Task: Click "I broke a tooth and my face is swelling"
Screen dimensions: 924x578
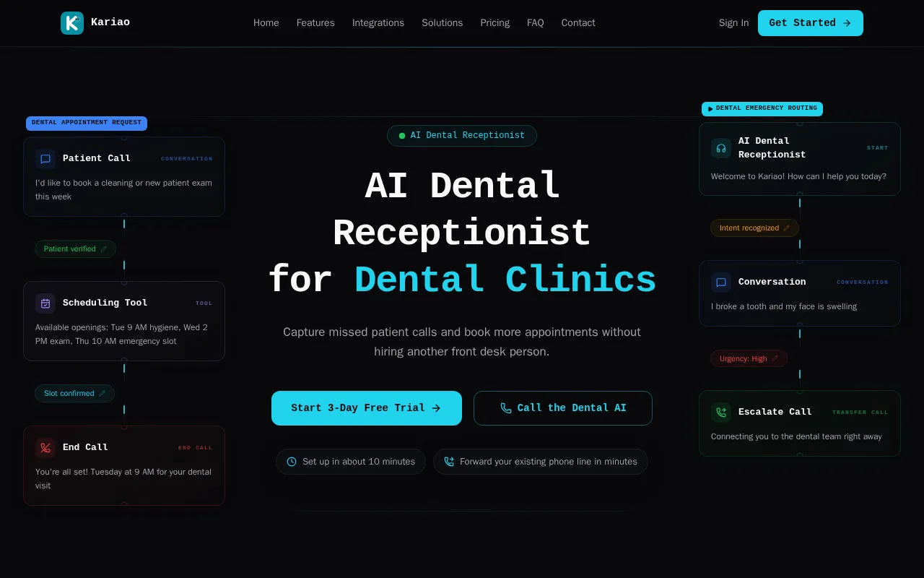Action: click(x=784, y=307)
